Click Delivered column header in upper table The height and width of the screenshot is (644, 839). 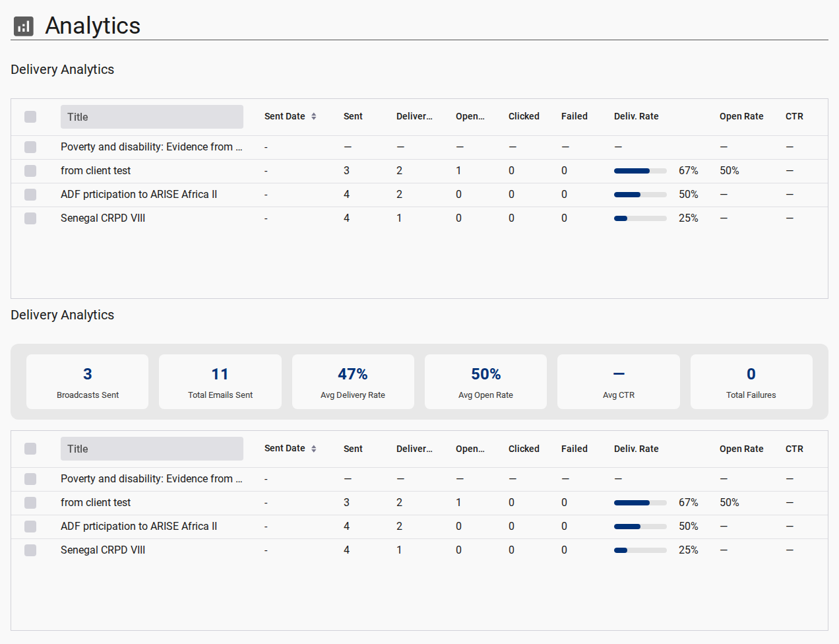[414, 116]
